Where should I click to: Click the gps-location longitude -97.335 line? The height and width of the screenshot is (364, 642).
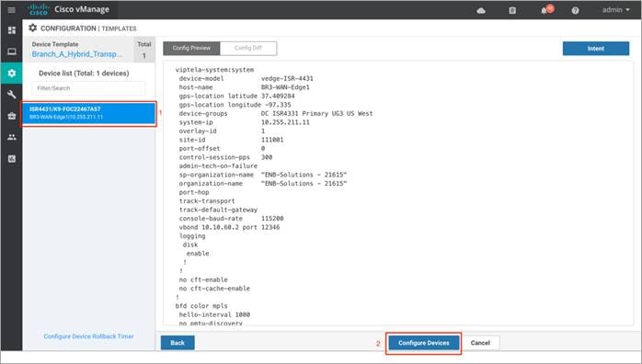point(235,105)
